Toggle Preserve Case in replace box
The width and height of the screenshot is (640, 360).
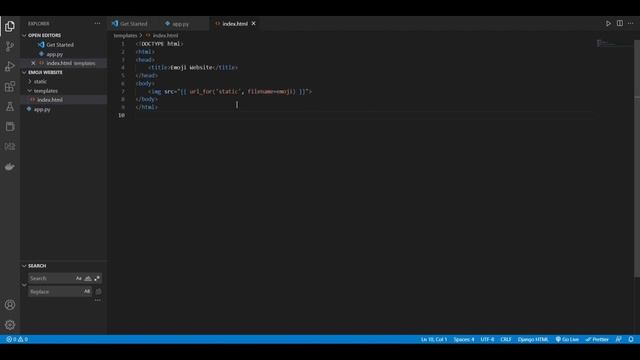[87, 291]
